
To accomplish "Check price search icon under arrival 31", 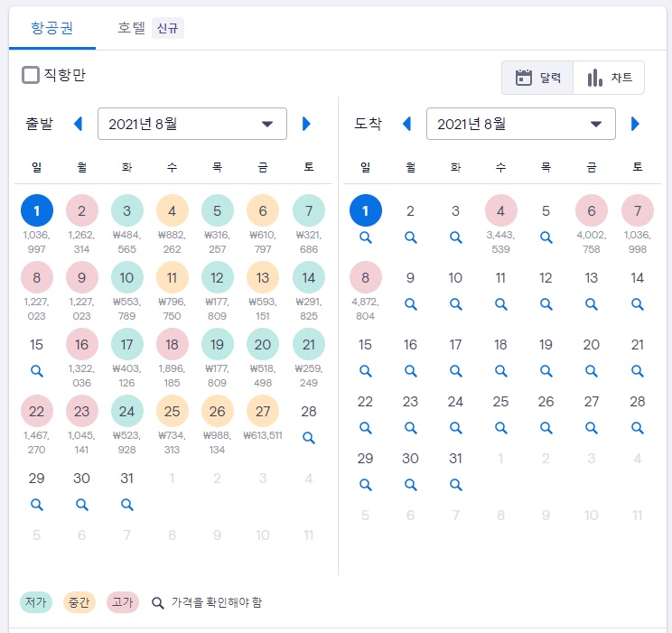I will pos(455,485).
